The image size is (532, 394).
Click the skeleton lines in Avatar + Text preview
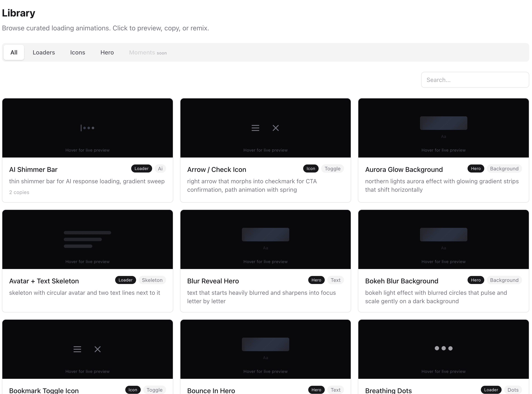(87, 239)
